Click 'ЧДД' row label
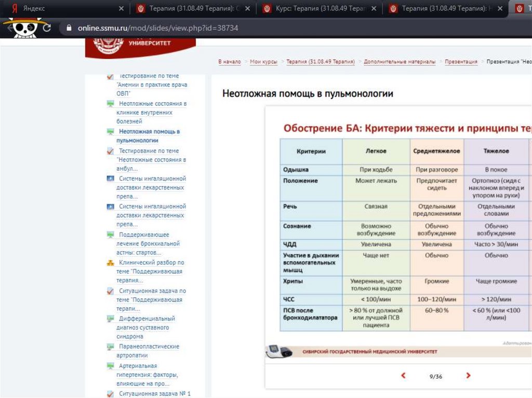 [290, 244]
